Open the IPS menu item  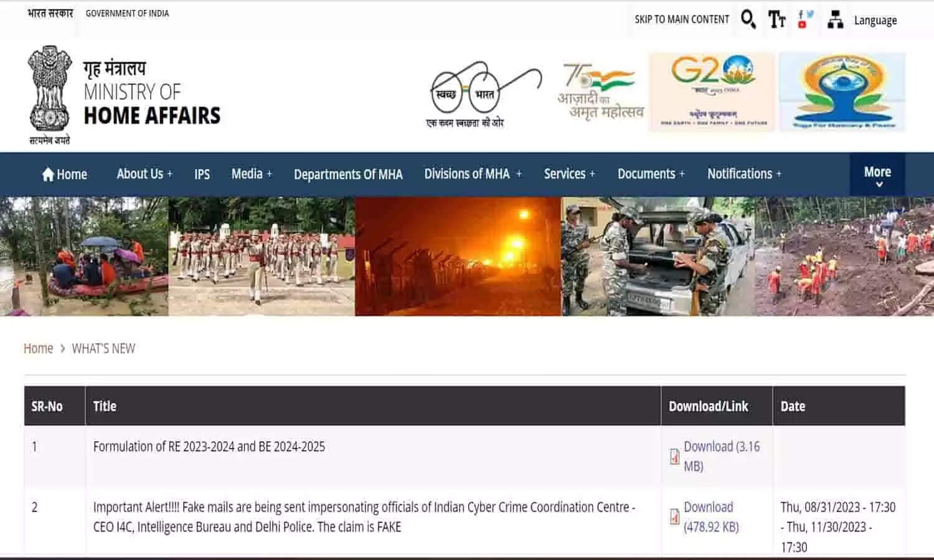coord(202,174)
